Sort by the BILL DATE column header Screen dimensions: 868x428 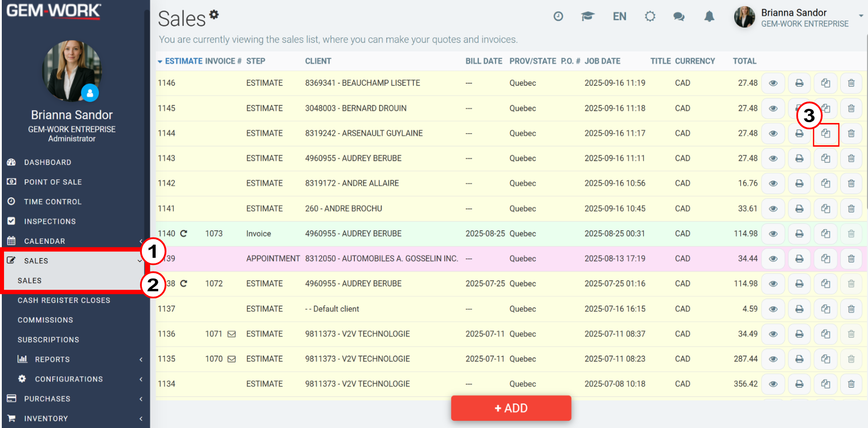pyautogui.click(x=484, y=61)
